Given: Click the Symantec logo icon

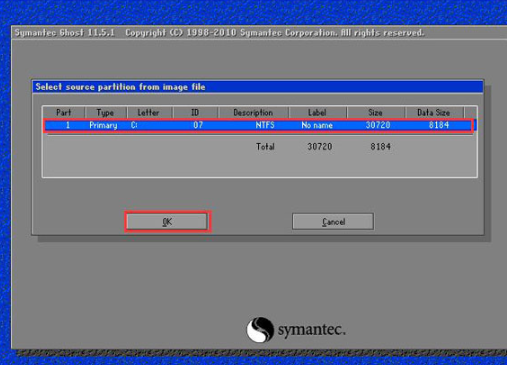Looking at the screenshot, I should point(260,329).
